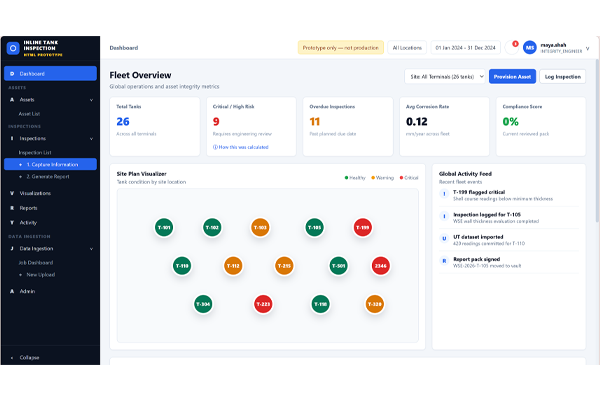Click the Reports sidebar icon
Viewport: 600px width, 400px height.
pos(12,208)
